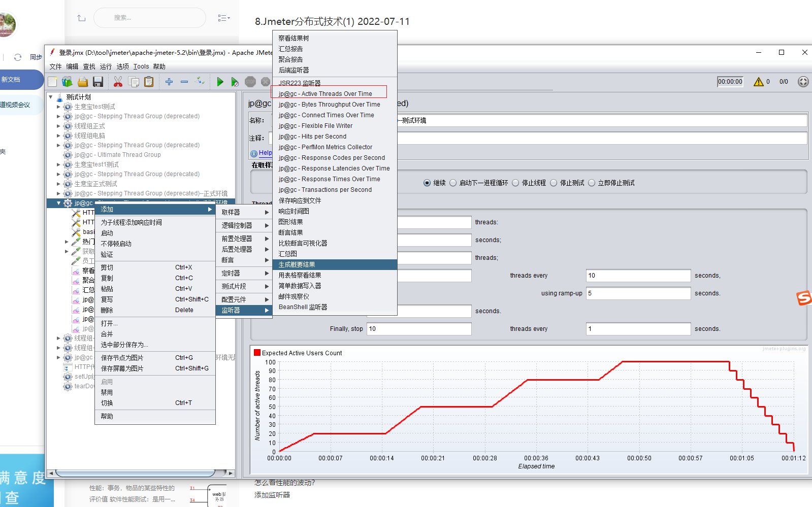Viewport: 812px width, 507px height.
Task: Expand the 生意宝test1测试 tree node
Action: click(58, 164)
